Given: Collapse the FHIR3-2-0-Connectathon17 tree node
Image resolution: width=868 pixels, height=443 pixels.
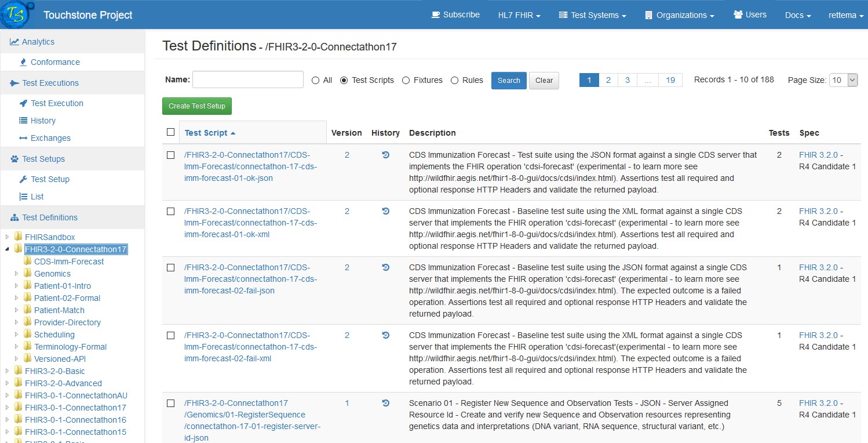Looking at the screenshot, I should [8, 249].
